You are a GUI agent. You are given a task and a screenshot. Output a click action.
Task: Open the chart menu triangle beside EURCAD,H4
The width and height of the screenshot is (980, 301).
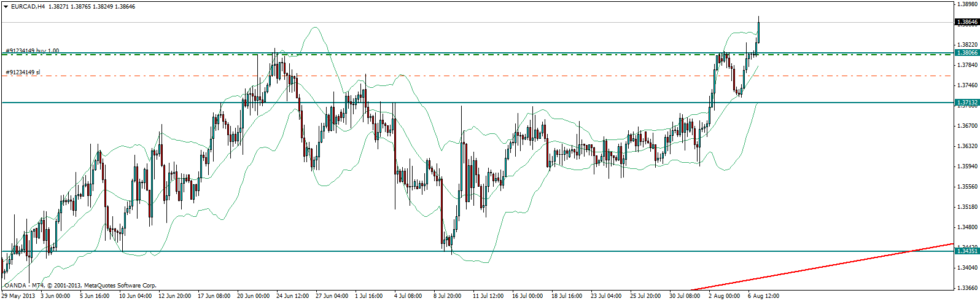tap(6, 7)
